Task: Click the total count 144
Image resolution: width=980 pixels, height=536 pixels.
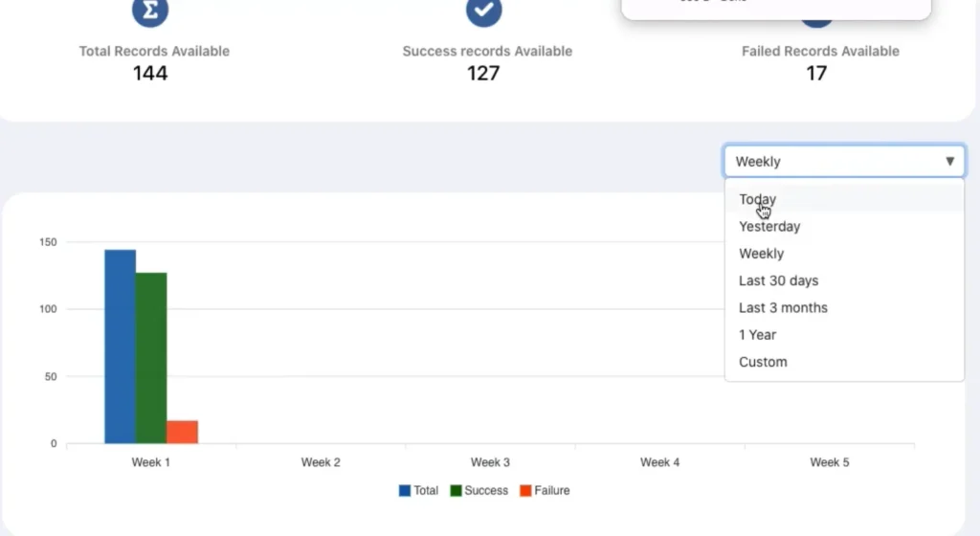Action: pyautogui.click(x=150, y=74)
